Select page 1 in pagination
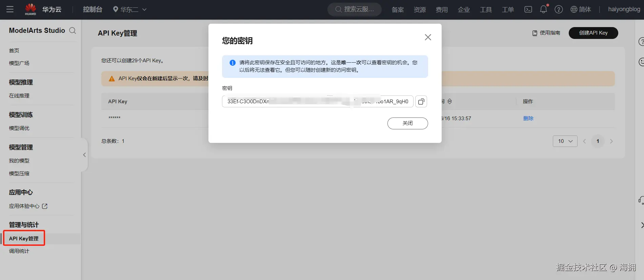 click(598, 141)
